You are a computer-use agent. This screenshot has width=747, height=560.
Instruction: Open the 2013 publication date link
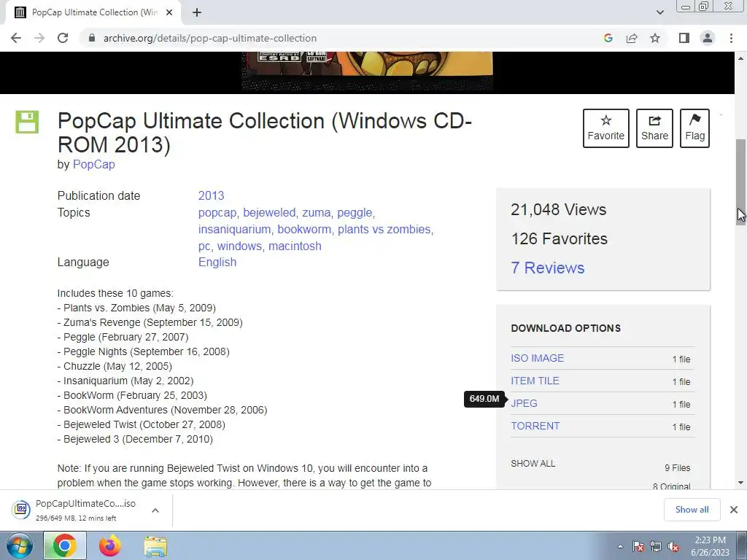pos(211,195)
